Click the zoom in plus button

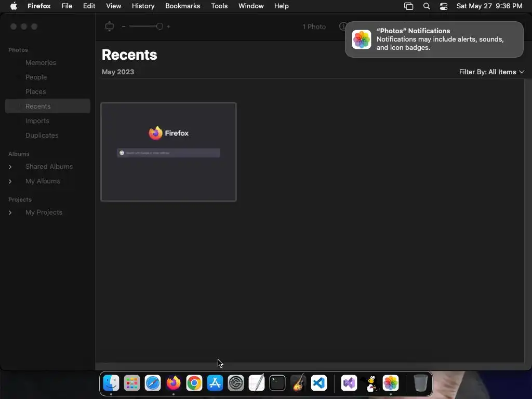point(168,26)
